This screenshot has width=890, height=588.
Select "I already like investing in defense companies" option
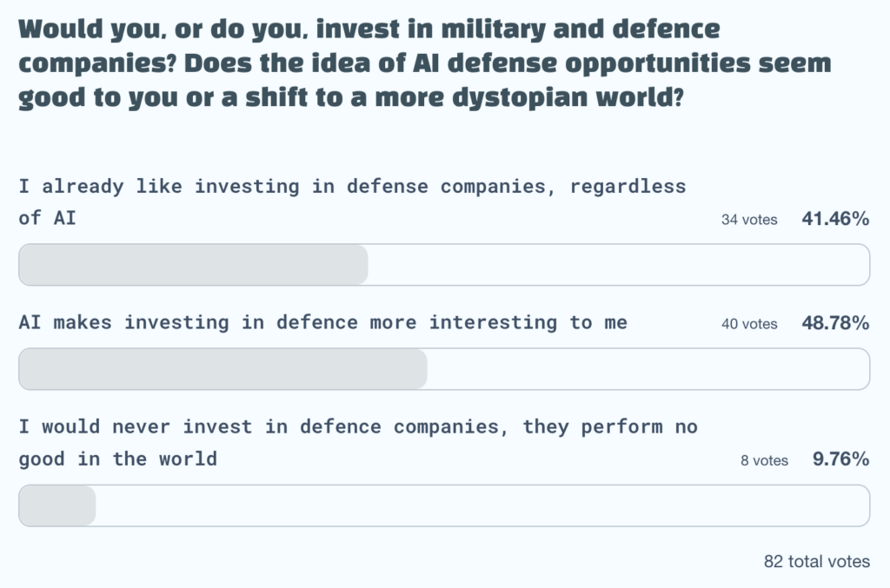pyautogui.click(x=352, y=187)
